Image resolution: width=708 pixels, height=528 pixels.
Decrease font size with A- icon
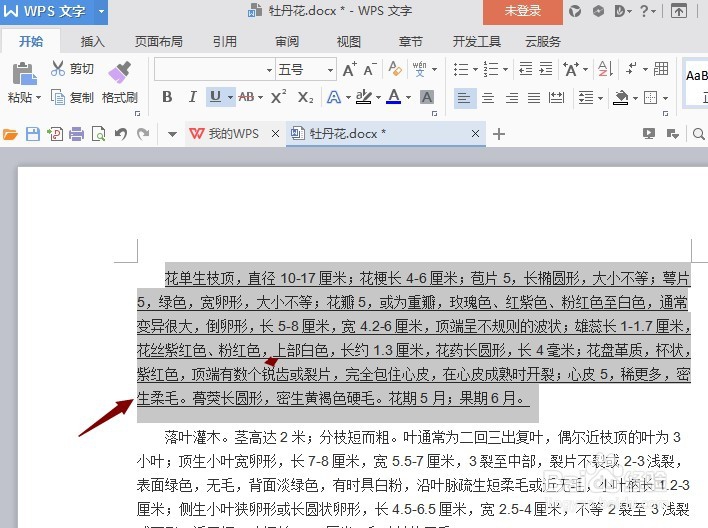coord(370,70)
